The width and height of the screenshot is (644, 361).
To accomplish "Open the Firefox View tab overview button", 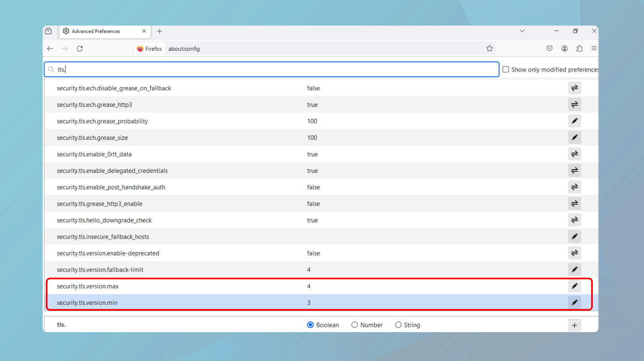I will [x=49, y=31].
